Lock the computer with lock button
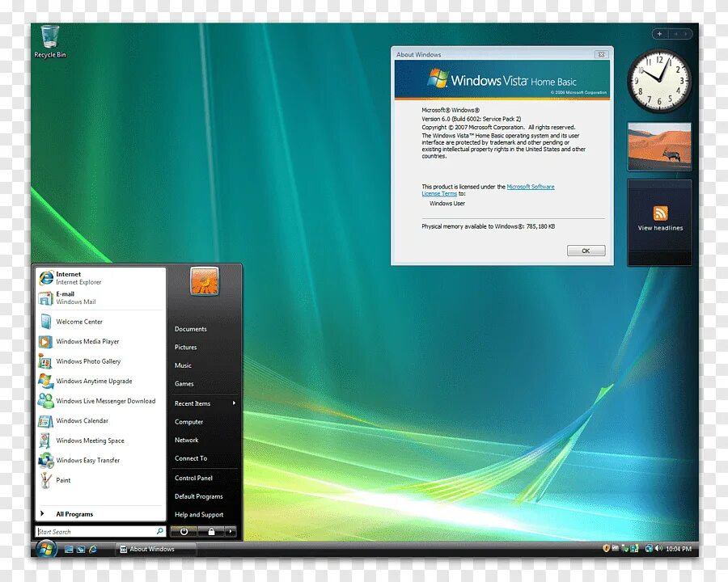 click(211, 531)
